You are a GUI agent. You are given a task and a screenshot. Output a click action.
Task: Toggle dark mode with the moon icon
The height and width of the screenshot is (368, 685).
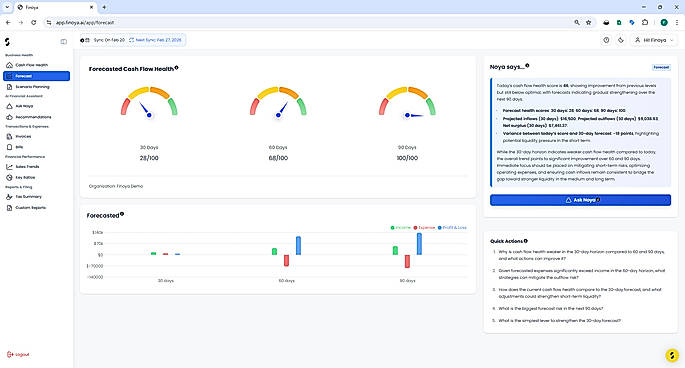(x=621, y=40)
